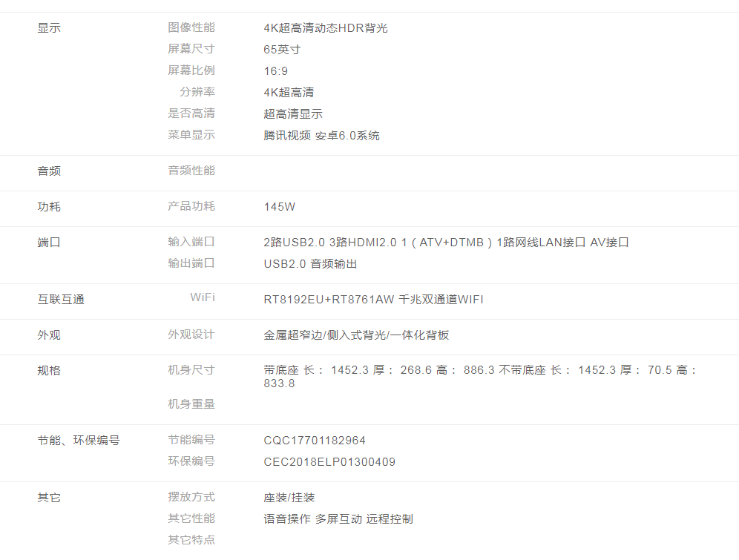The width and height of the screenshot is (739, 560).
Task: Click the USB2.0 音频输出 value
Action: (x=310, y=264)
